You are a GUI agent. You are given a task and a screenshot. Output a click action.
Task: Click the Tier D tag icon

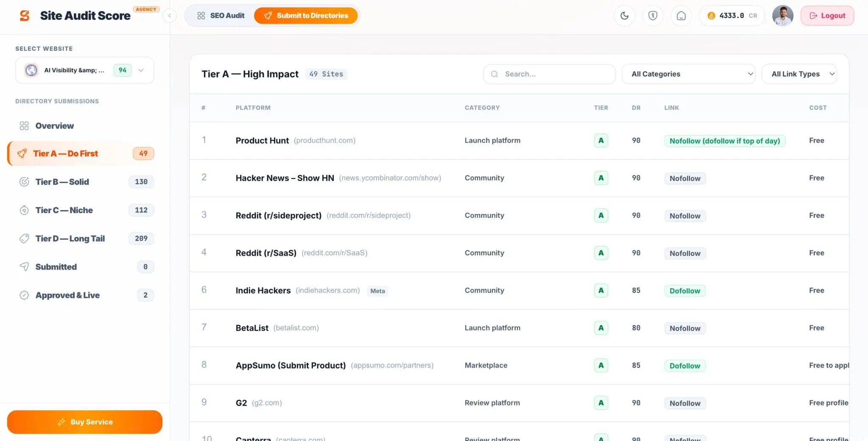24,239
